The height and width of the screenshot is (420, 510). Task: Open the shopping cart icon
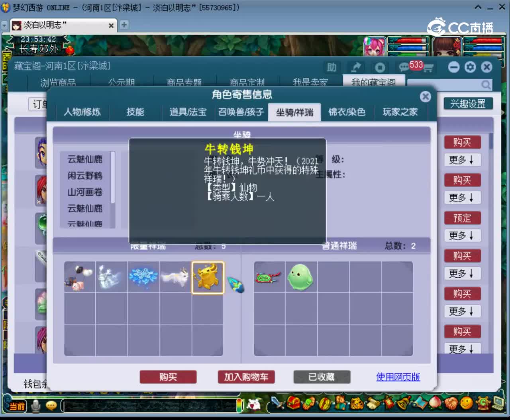[x=428, y=69]
